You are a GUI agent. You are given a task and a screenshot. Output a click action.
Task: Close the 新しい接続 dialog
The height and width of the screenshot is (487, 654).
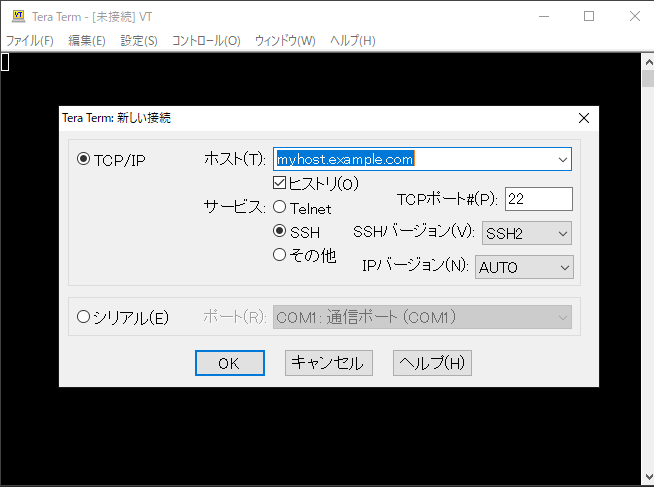584,118
